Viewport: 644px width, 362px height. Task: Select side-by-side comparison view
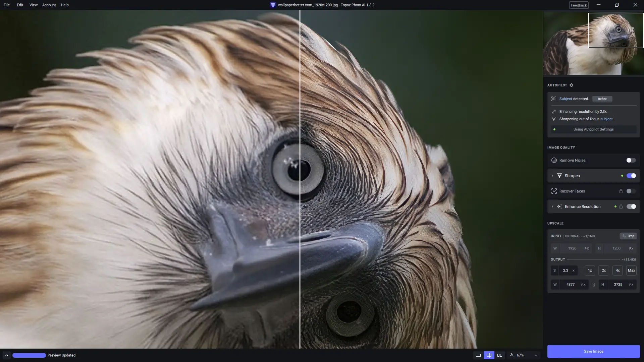tap(500, 355)
